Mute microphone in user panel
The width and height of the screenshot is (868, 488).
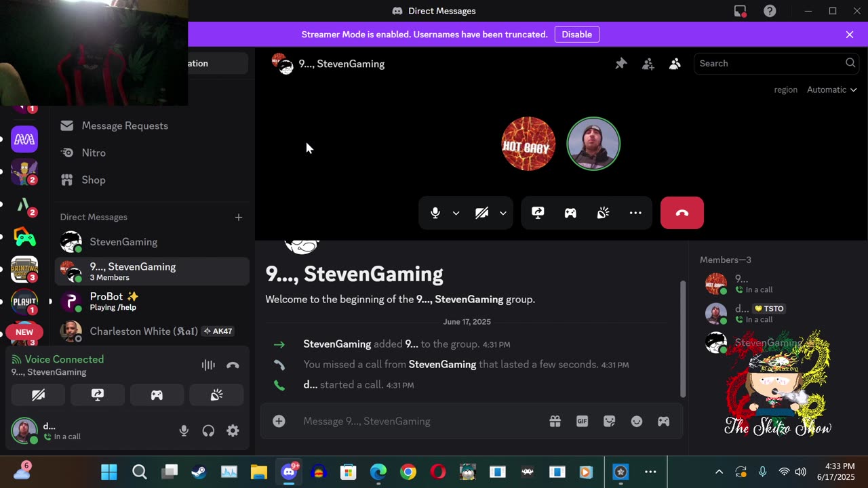coord(184,430)
